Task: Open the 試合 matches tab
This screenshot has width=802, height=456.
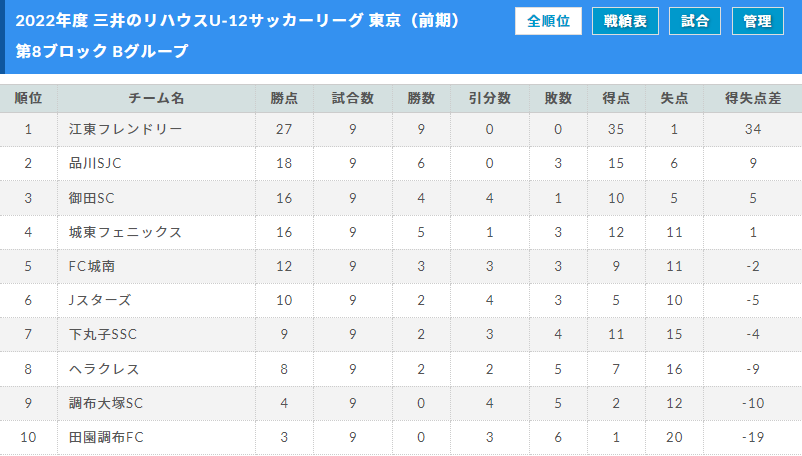Action: 694,21
